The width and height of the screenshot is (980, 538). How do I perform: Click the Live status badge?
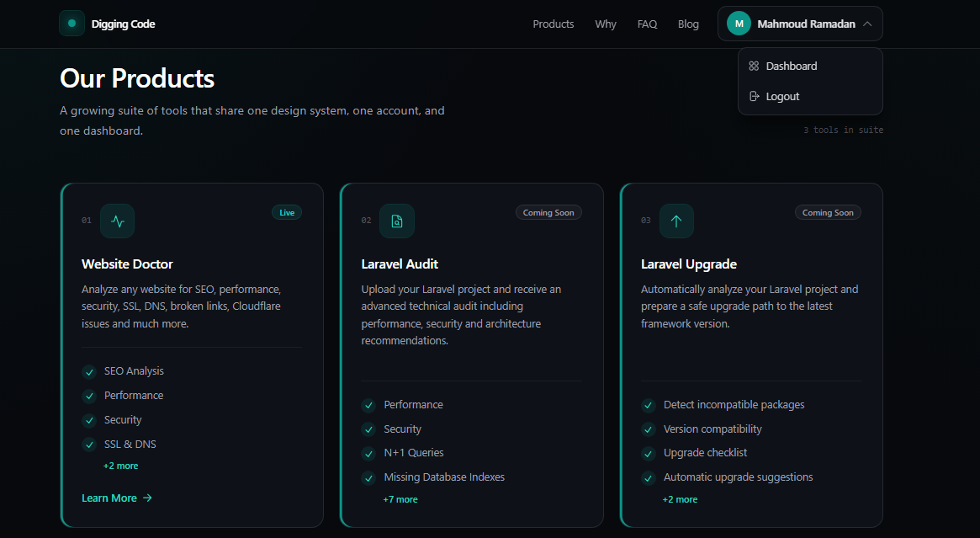[287, 213]
